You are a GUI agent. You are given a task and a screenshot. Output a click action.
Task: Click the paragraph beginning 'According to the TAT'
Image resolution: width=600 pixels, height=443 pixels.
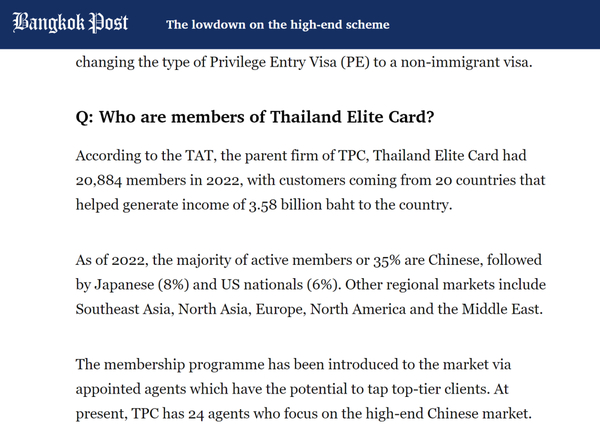click(310, 180)
